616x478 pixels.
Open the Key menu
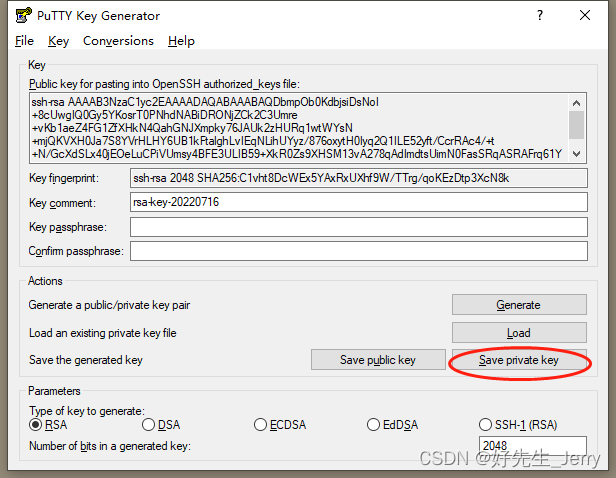click(59, 41)
